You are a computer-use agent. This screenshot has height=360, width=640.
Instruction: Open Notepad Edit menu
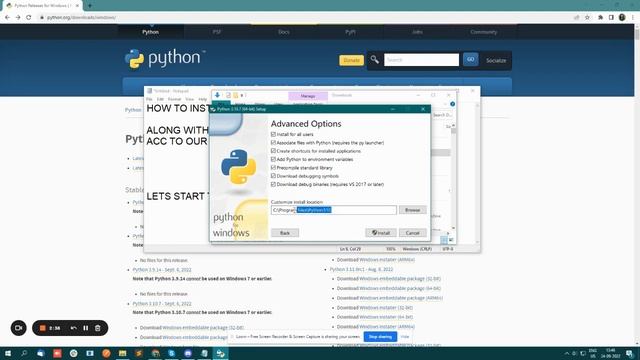click(160, 99)
